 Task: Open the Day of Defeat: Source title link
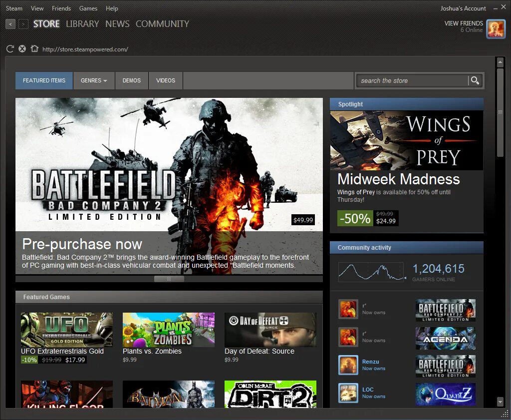coord(259,351)
